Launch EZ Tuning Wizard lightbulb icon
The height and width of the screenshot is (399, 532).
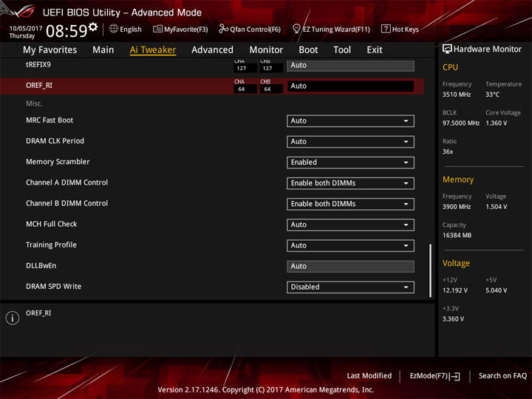tap(296, 29)
